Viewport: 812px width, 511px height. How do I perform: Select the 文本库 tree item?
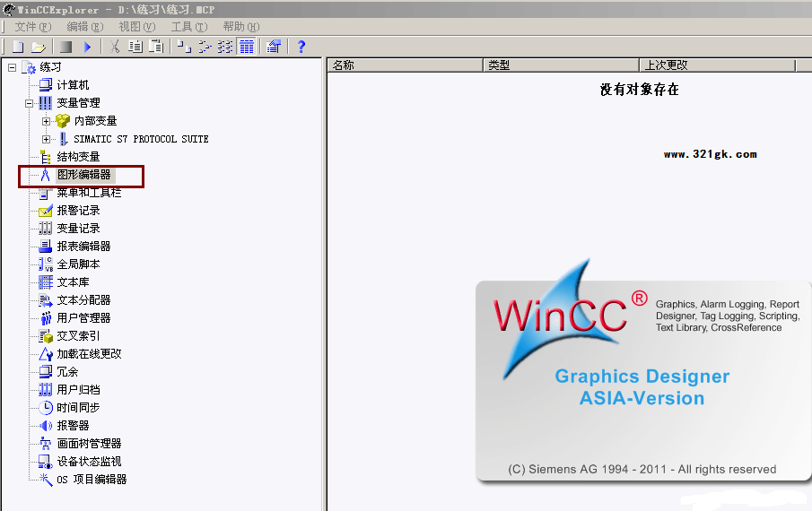point(73,281)
